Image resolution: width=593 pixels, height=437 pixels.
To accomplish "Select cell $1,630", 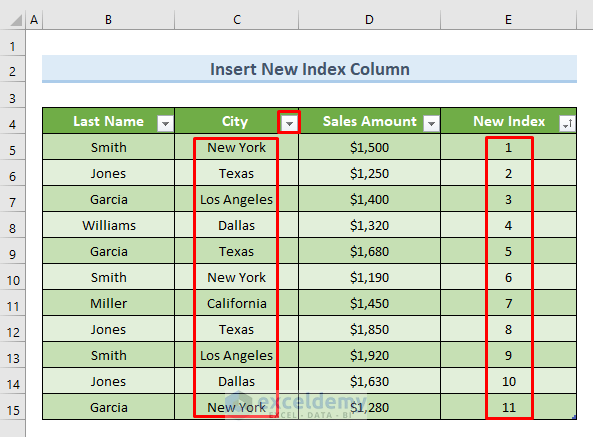I will pyautogui.click(x=369, y=381).
